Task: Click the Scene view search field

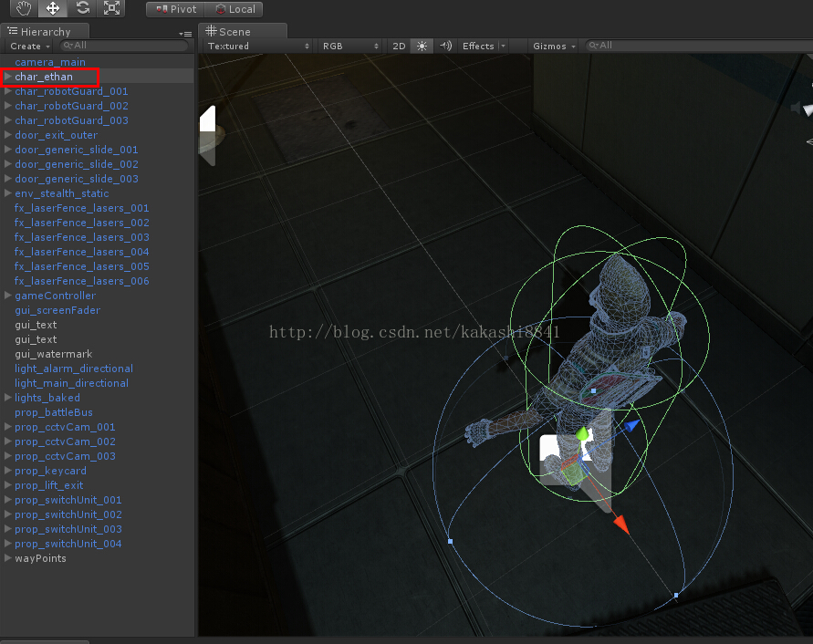Action: coord(698,46)
